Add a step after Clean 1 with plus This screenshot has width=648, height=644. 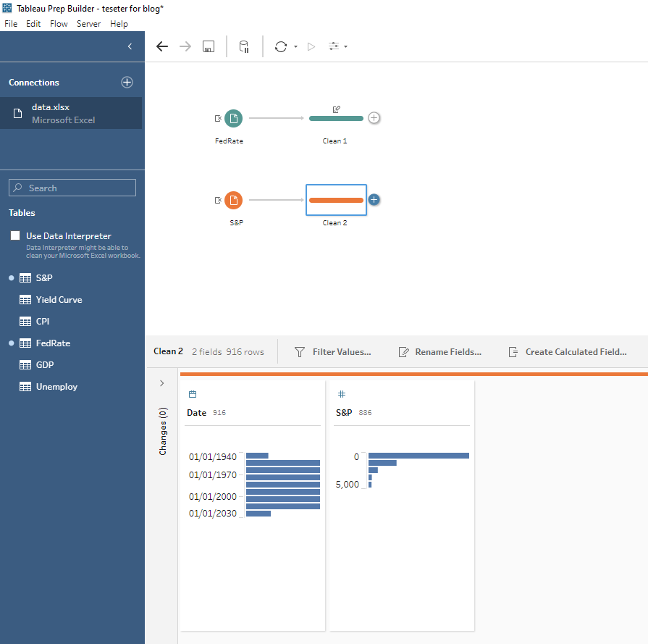tap(374, 118)
